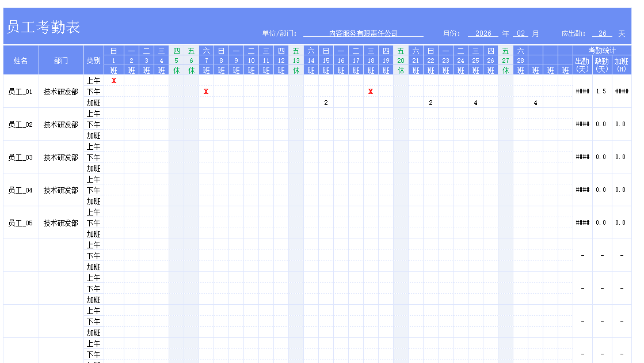
Task: Click overtime value 2 on day 15
Action: 326,103
